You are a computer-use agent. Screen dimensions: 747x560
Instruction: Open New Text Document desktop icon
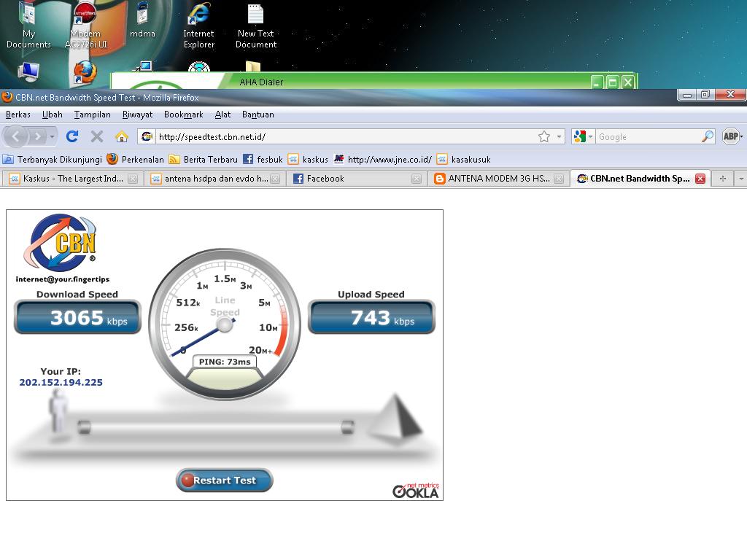click(256, 26)
